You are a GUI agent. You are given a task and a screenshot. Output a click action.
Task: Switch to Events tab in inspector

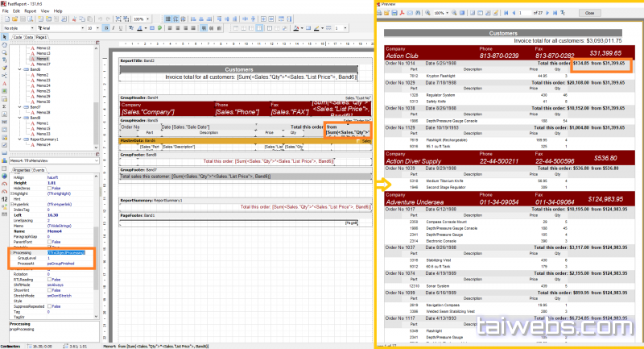tap(39, 170)
